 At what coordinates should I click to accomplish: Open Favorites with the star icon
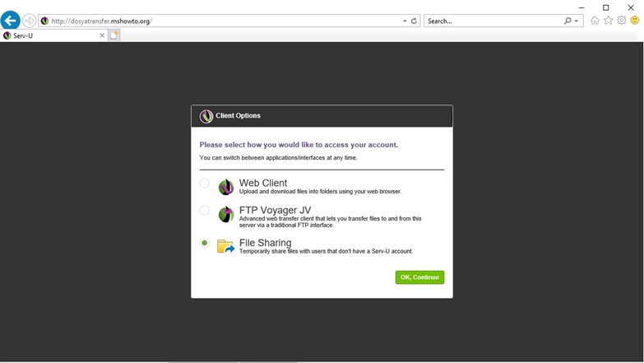click(608, 21)
